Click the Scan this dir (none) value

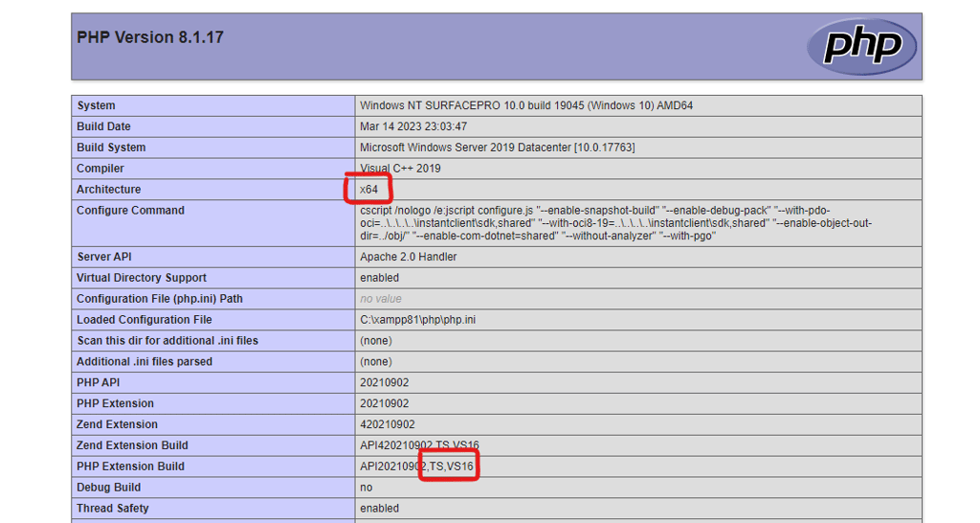(x=376, y=341)
